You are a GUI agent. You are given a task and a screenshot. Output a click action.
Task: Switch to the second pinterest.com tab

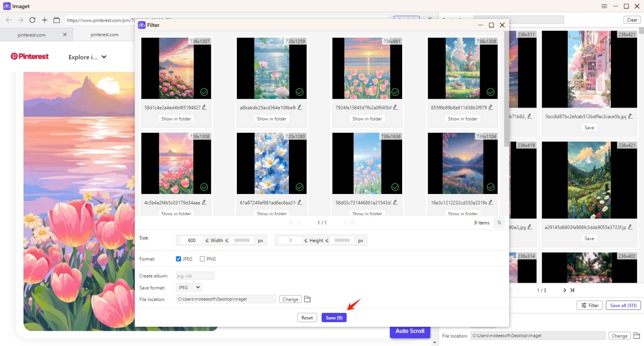click(x=104, y=34)
